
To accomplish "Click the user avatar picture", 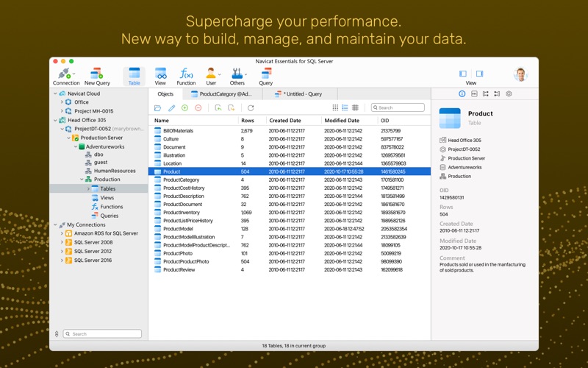I will pyautogui.click(x=520, y=74).
